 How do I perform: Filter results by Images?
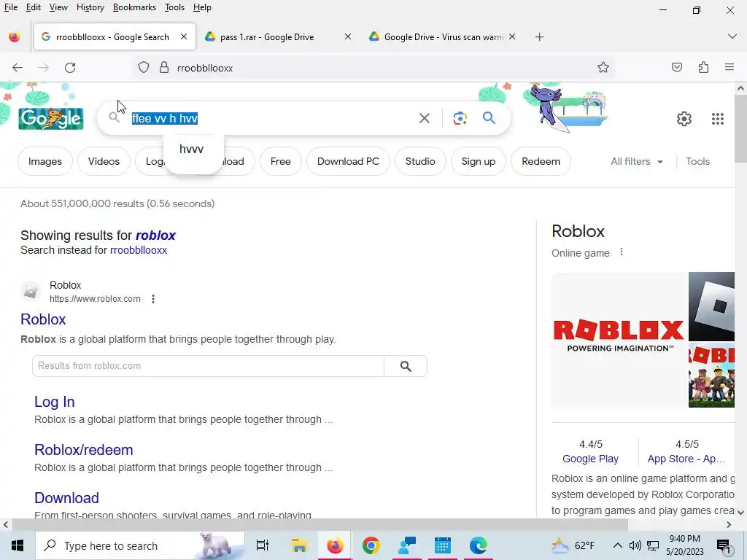44,161
